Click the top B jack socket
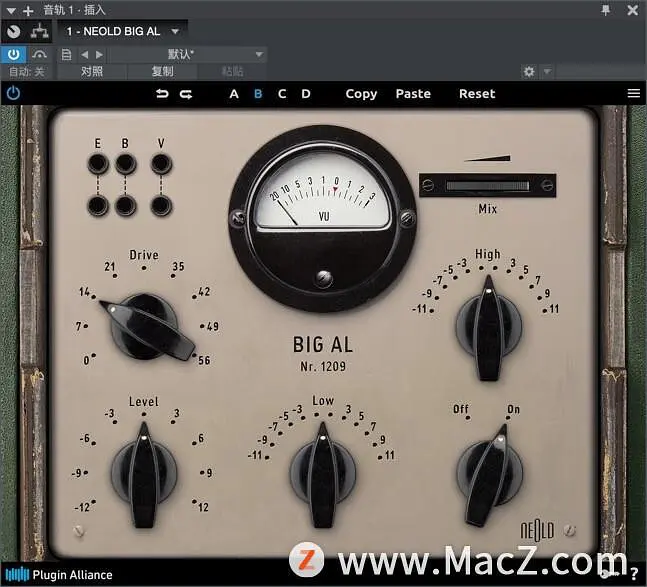The image size is (647, 587). (126, 164)
